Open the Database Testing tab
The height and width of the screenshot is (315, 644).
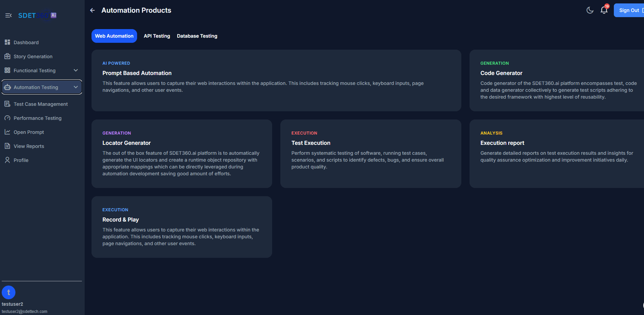pos(197,36)
